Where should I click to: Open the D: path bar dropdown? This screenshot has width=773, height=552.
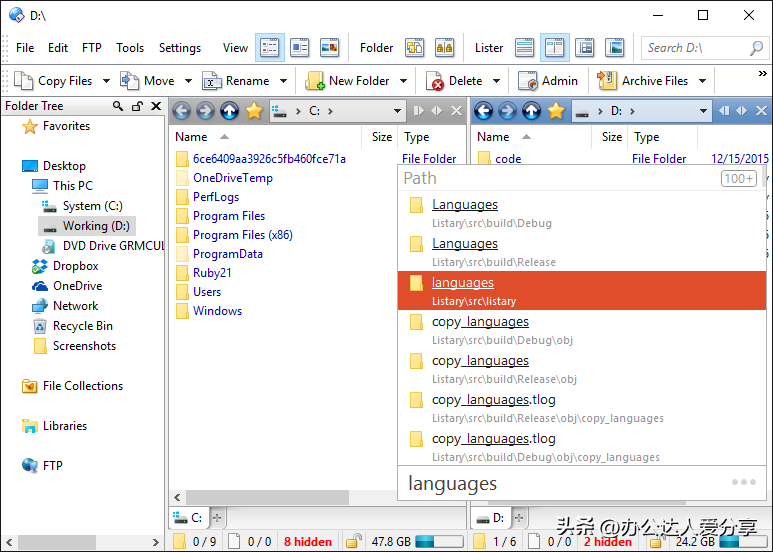703,111
